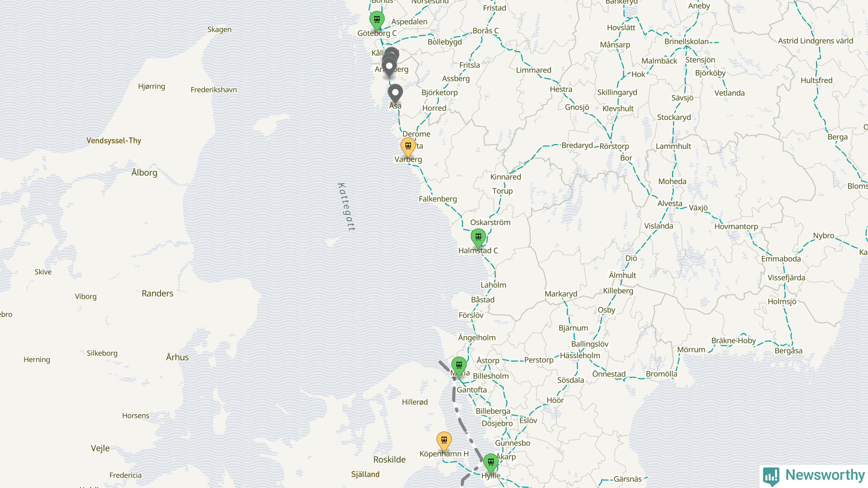Select the Vendsyssel-Thy region label
Screen dimensions: 868x488
click(x=114, y=141)
